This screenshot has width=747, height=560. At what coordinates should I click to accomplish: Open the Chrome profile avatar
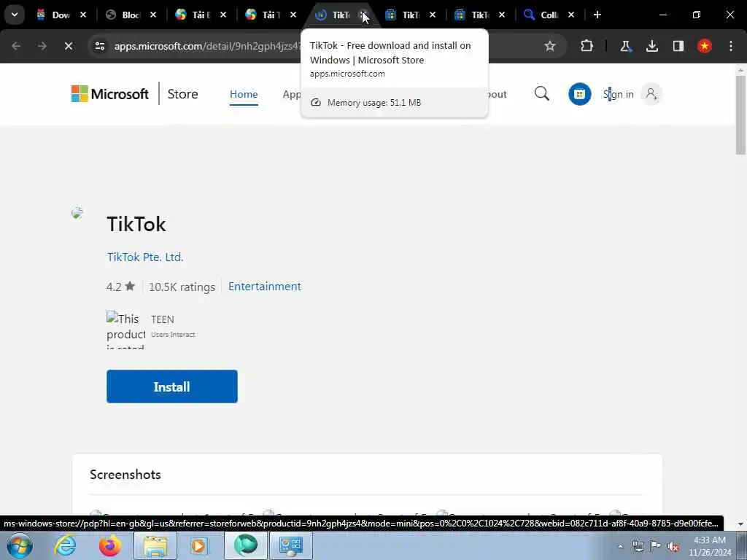coord(705,46)
